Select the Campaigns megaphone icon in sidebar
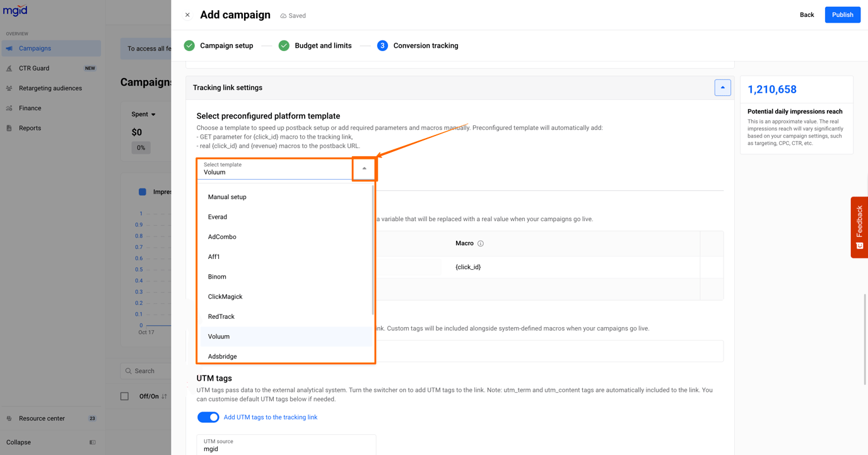 (x=9, y=48)
